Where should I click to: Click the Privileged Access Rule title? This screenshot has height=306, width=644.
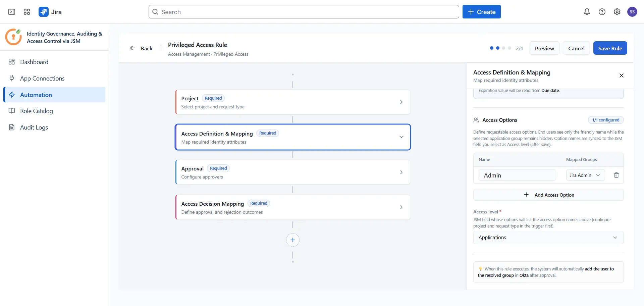[198, 45]
